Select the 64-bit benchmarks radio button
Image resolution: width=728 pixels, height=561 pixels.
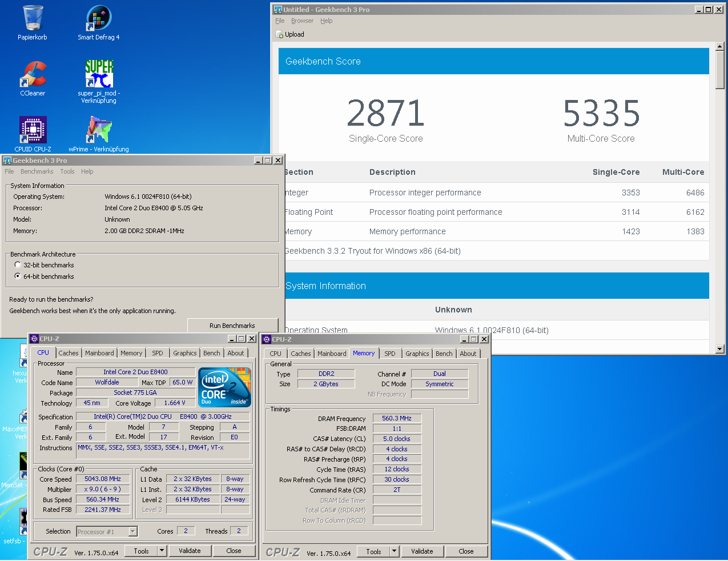(x=18, y=277)
